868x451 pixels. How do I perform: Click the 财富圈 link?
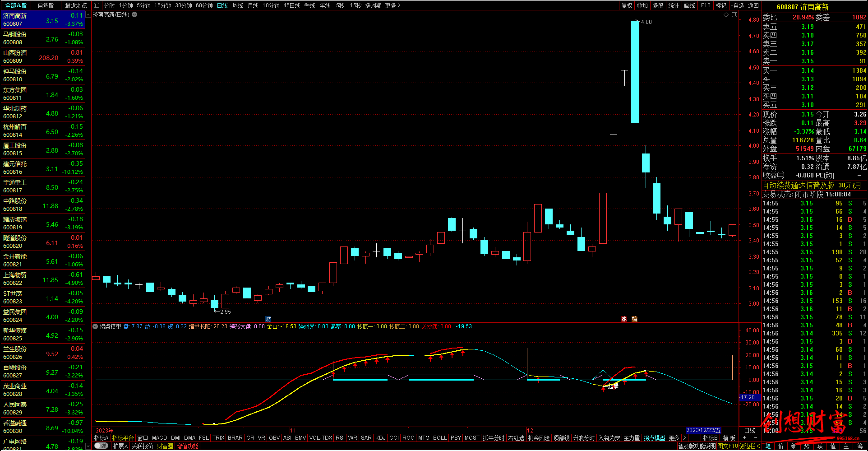[165, 446]
